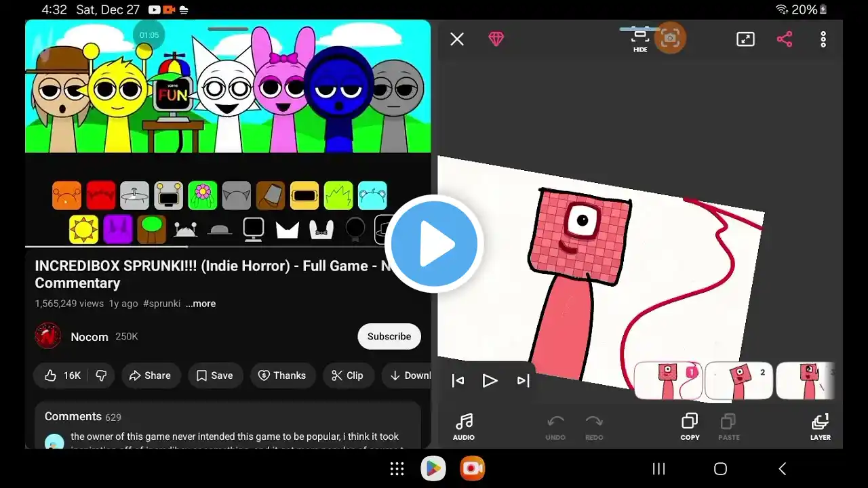Select frame 3 thumbnail in the timeline
This screenshot has height=488, width=868.
806,381
